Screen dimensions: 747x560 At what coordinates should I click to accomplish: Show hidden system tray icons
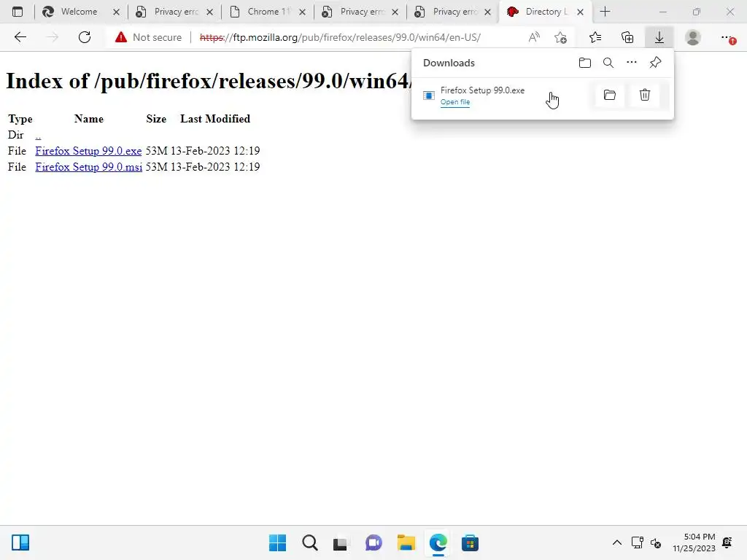pyautogui.click(x=617, y=542)
